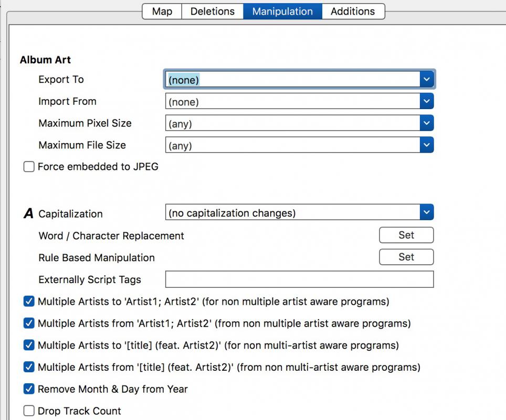Screen dimensions: 506x420
Task: Open Maximum Pixel Size dropdown
Action: click(x=427, y=123)
